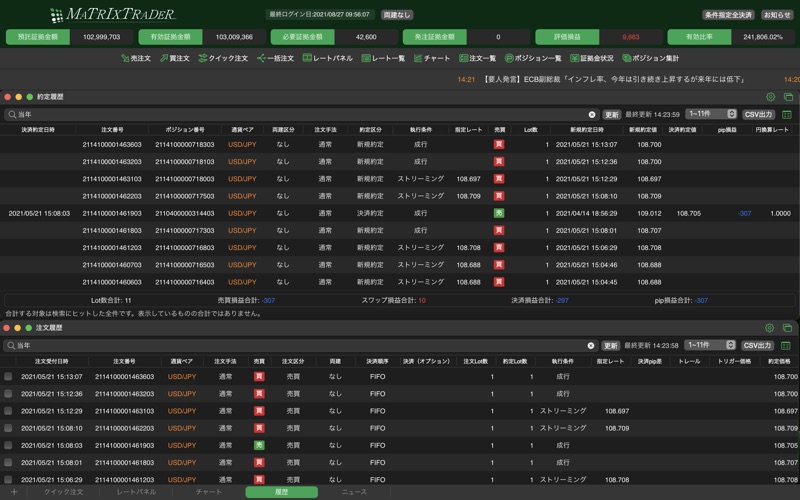
Task: Check the box for order 2114100001461803
Action: pos(8,462)
